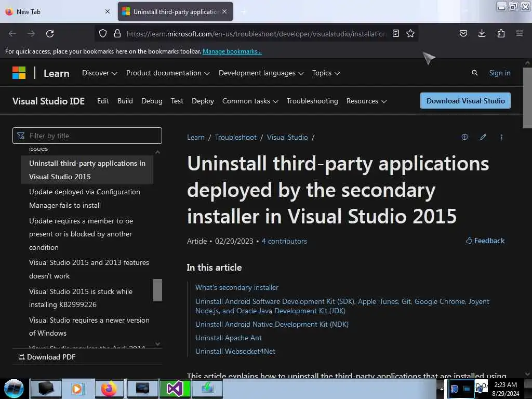
Task: Expand the Resources dropdown
Action: coord(366,101)
